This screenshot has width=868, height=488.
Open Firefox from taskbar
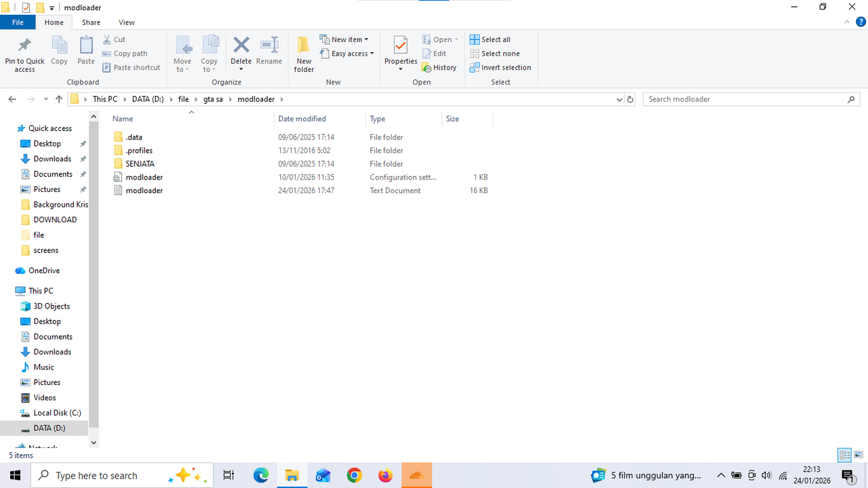coord(385,476)
